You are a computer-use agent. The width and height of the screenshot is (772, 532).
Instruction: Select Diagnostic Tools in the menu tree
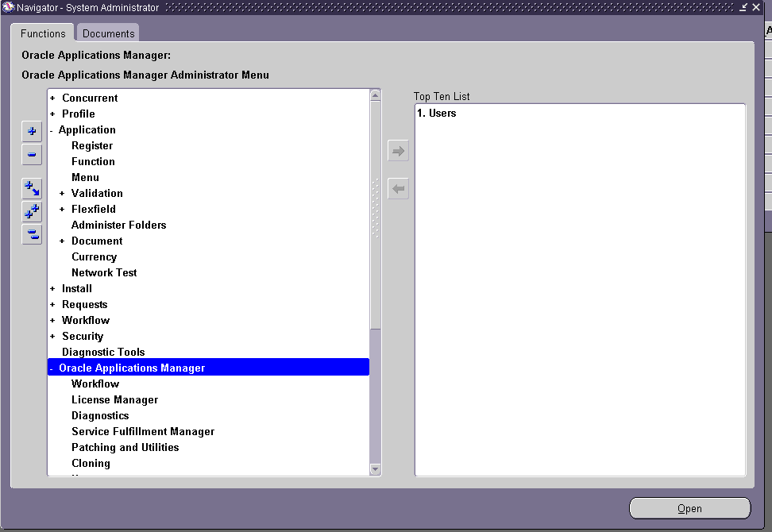click(x=103, y=353)
